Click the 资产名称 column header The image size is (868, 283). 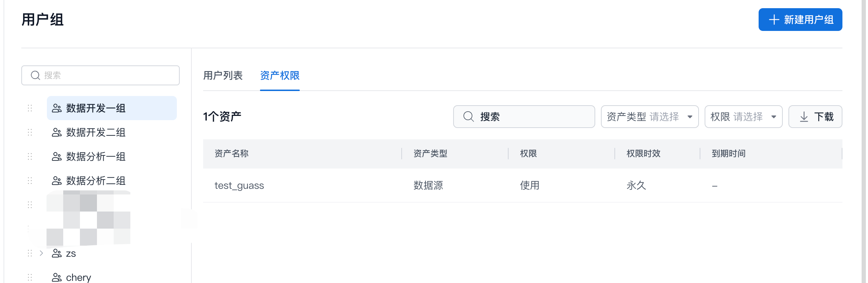[232, 154]
